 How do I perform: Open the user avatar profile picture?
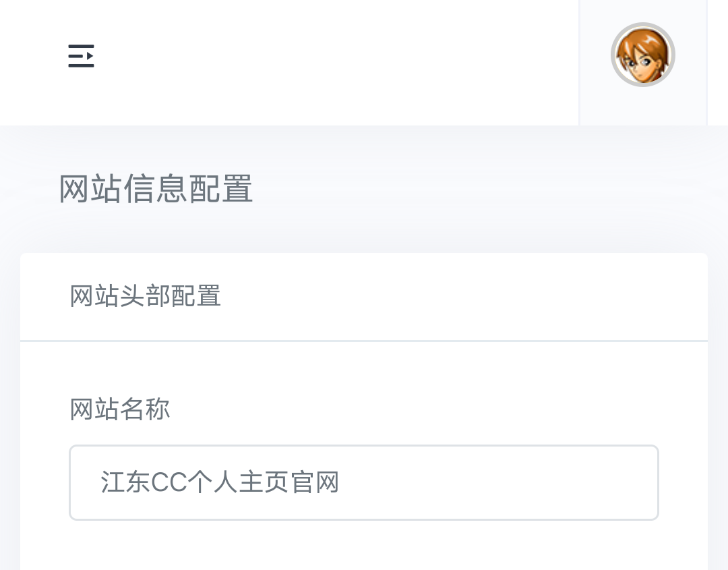(x=642, y=55)
